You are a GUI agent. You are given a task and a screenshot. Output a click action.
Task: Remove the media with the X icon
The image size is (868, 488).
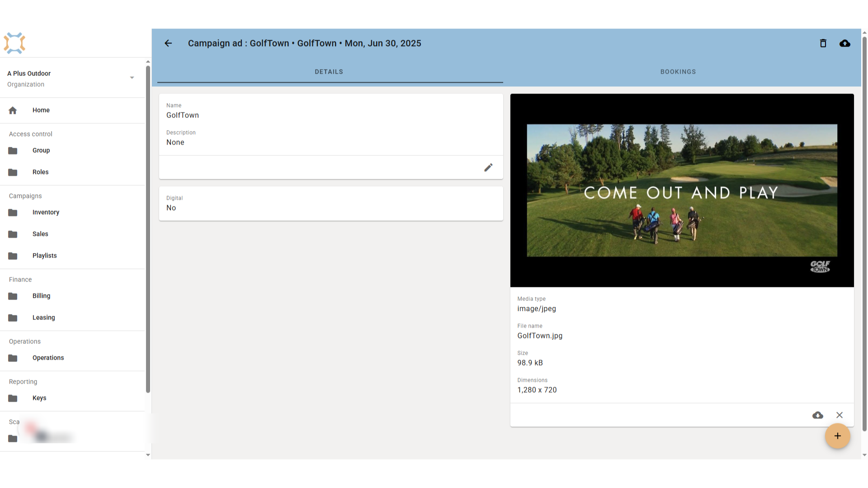(840, 415)
